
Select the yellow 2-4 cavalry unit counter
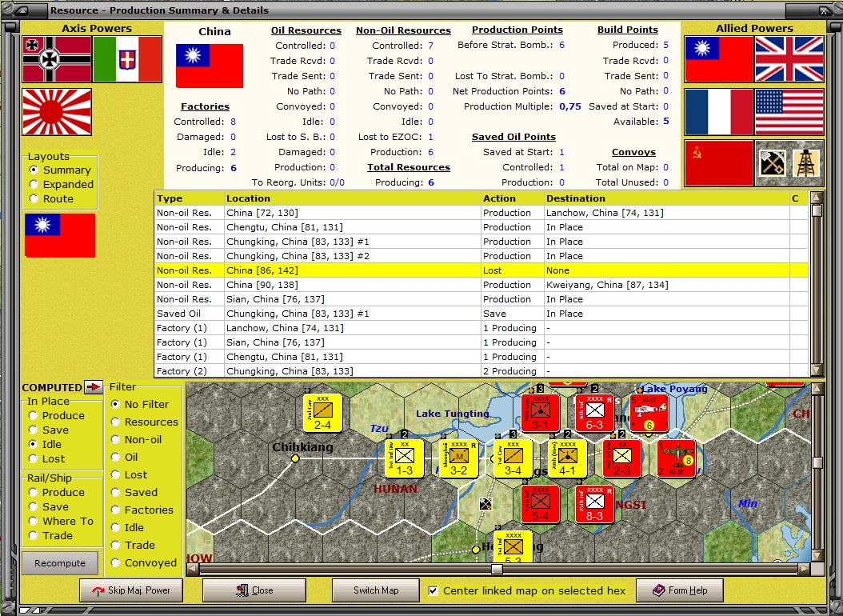322,412
